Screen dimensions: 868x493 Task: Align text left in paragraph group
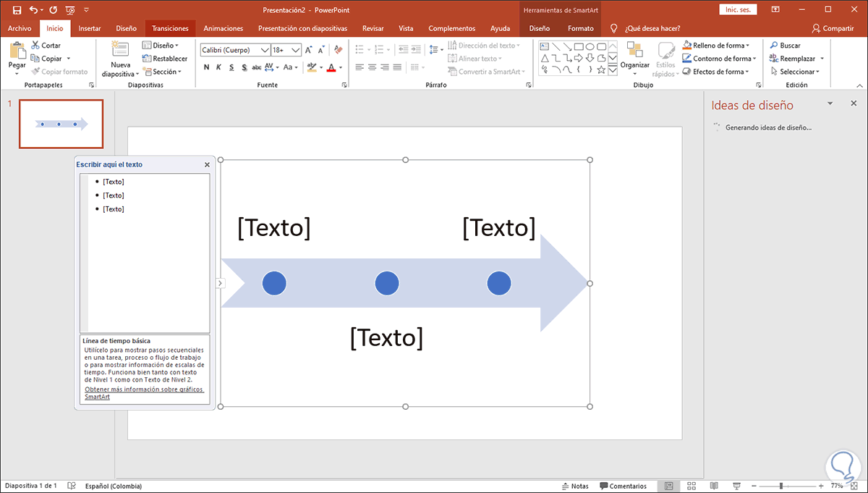point(359,67)
